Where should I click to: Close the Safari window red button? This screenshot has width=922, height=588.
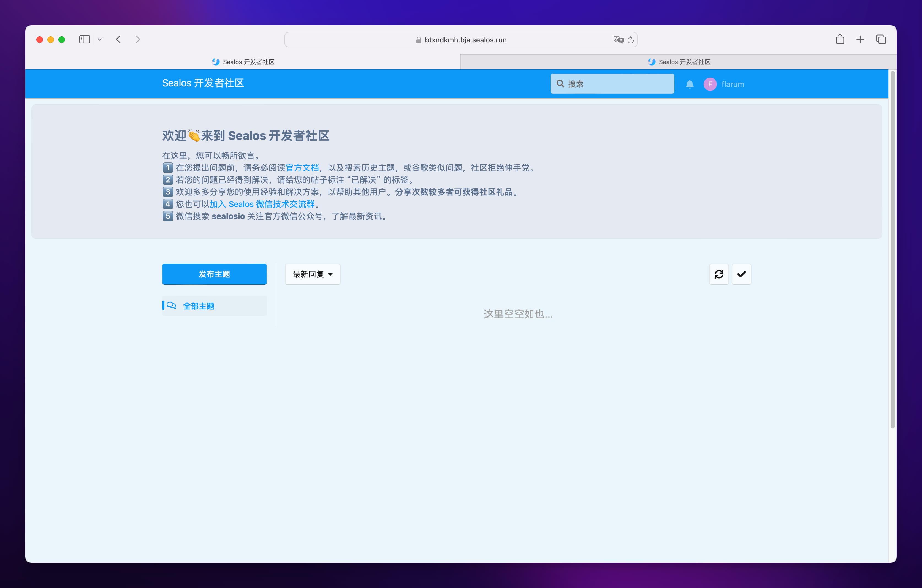[39, 39]
